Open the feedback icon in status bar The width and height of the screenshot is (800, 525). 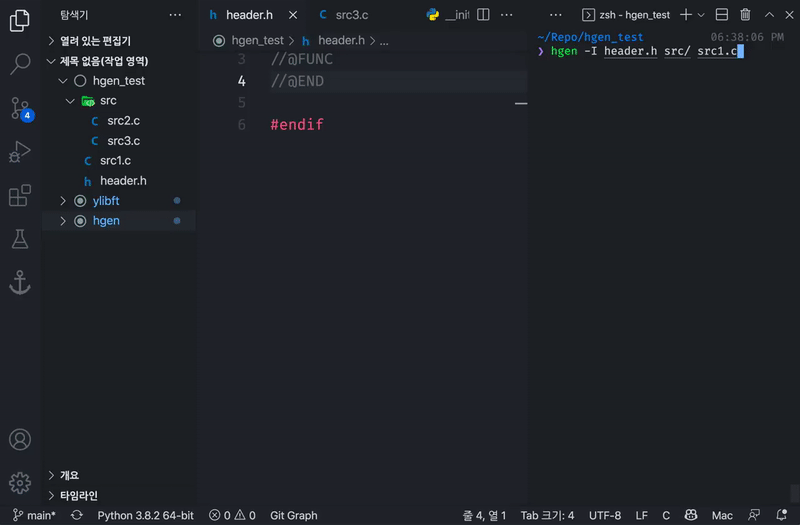click(754, 515)
